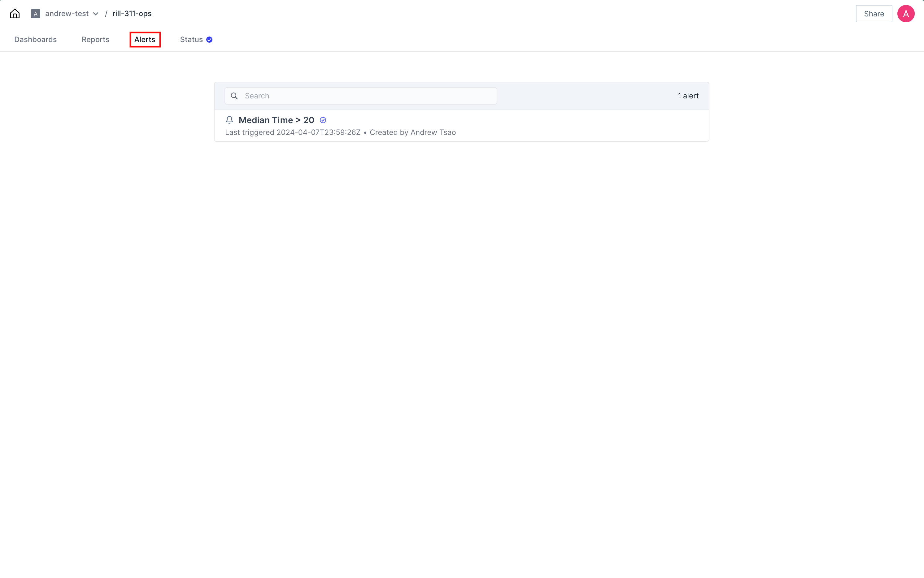Viewport: 924px width, 578px height.
Task: Click the alert's circled check status icon
Action: click(323, 120)
